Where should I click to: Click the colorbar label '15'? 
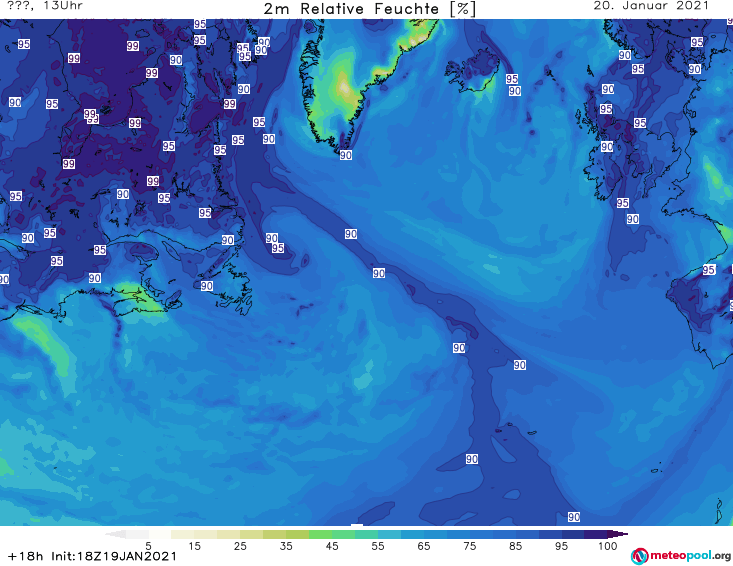[x=194, y=546]
